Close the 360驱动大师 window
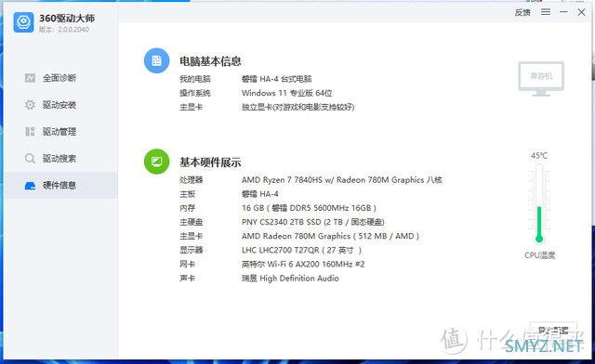Image resolution: width=595 pixels, height=364 pixels. pos(581,12)
